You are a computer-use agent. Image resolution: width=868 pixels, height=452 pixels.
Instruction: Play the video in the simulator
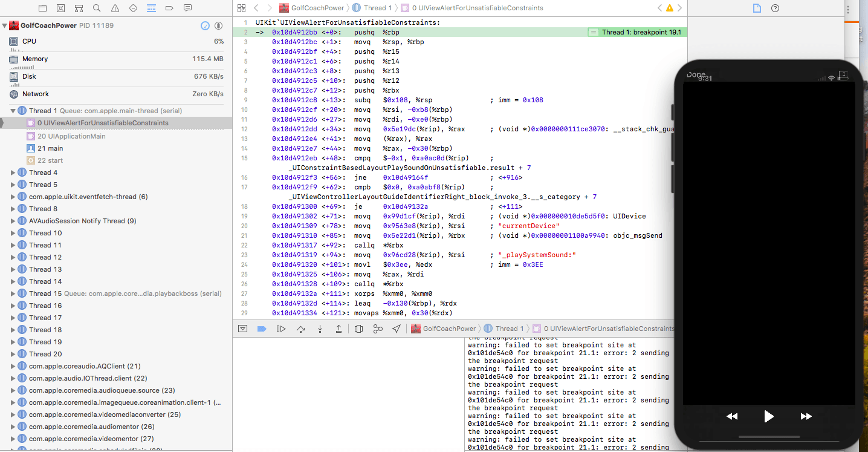pyautogui.click(x=768, y=416)
